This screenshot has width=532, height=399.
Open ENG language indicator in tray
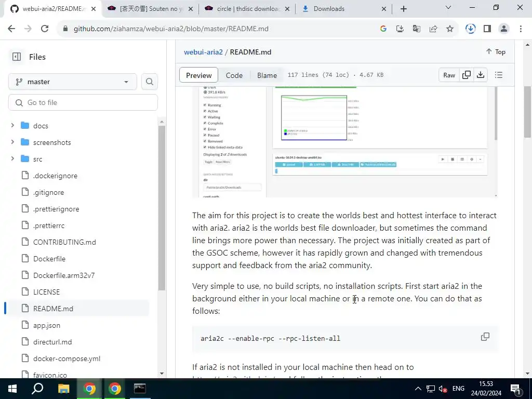[458, 389]
